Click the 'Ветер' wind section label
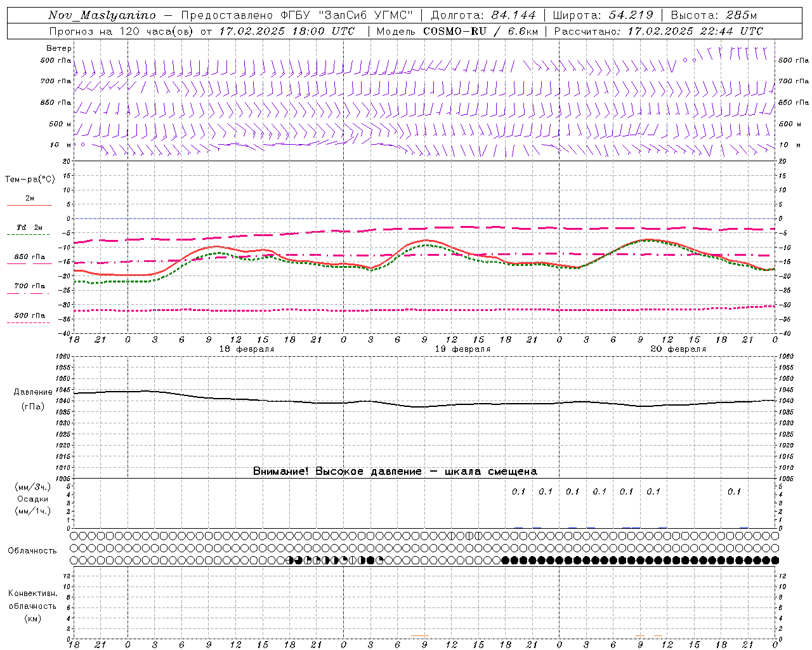Viewport: 812px width, 650px height. [59, 48]
